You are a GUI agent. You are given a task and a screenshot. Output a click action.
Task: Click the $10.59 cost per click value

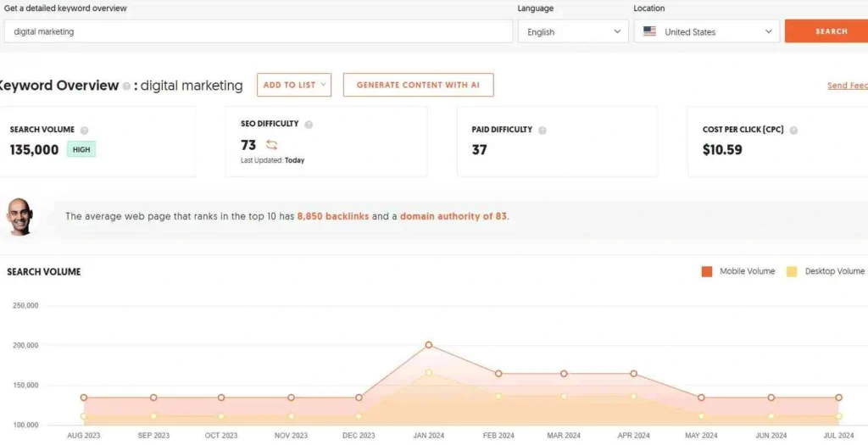[x=722, y=150]
